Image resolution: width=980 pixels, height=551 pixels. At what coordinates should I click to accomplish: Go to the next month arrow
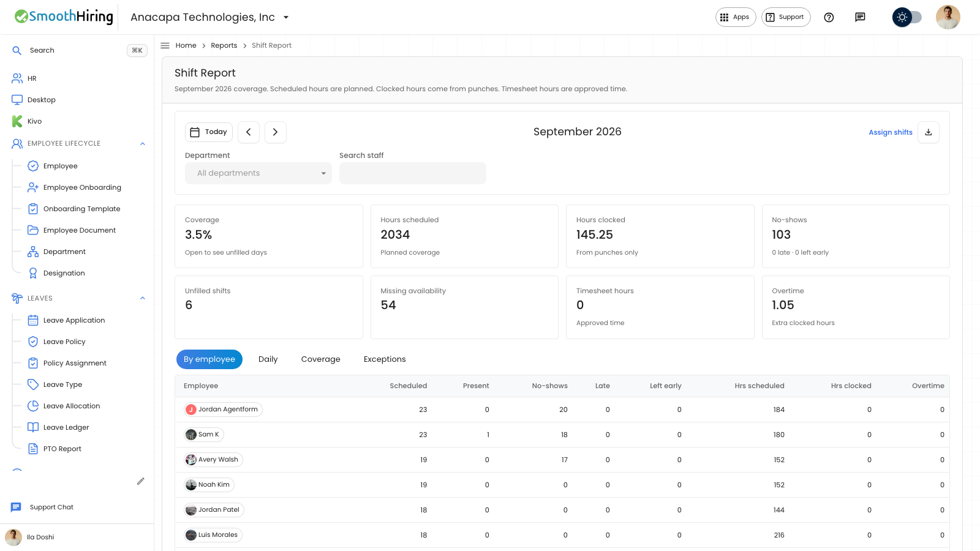click(x=276, y=132)
